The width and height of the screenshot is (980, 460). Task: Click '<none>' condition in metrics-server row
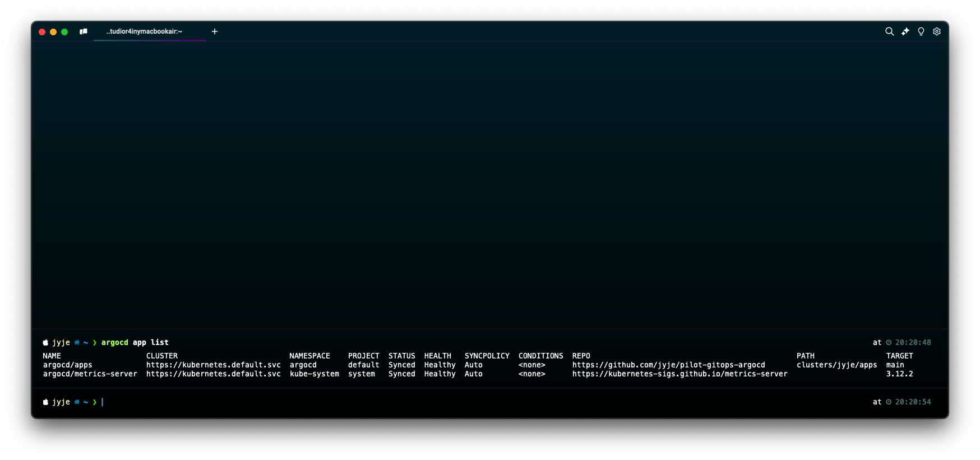click(x=532, y=374)
